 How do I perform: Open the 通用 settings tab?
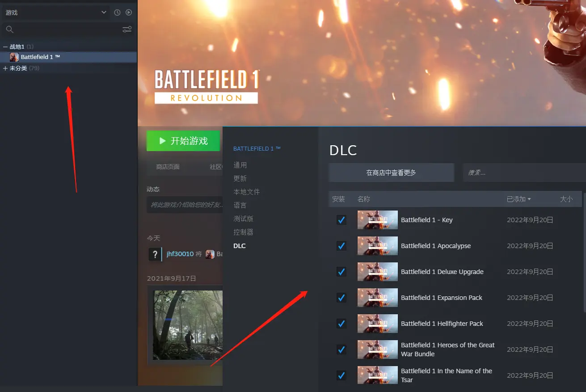click(x=240, y=165)
